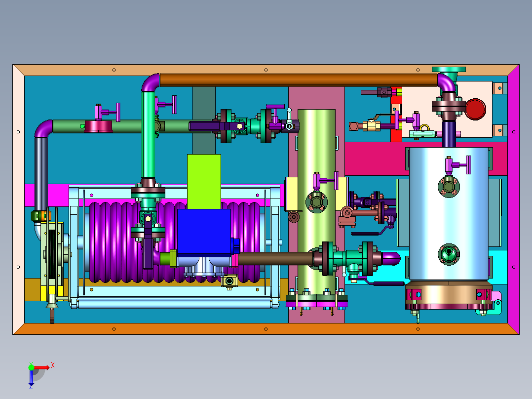Select the large light-blue cylindrical tank
This screenshot has height=399, width=532.
[x=449, y=214]
